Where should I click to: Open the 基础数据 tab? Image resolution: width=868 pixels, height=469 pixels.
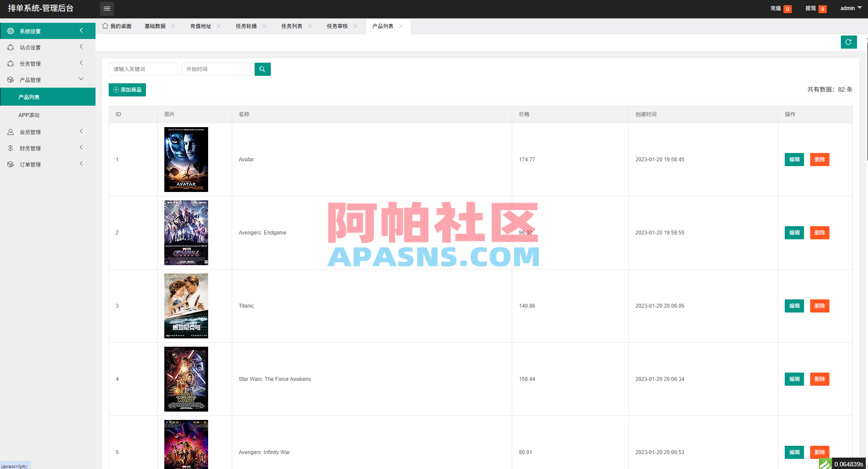coord(154,26)
